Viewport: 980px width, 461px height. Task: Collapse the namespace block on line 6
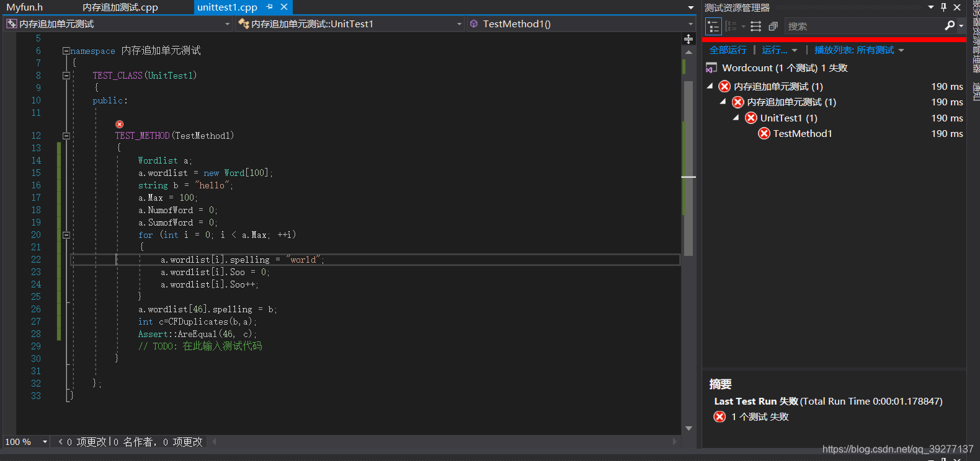[66, 51]
